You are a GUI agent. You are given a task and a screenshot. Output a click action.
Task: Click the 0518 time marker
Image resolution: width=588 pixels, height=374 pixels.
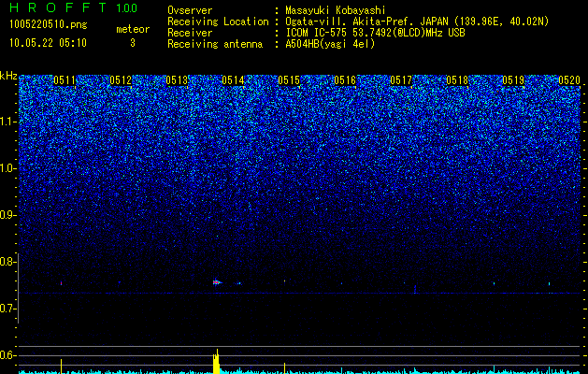tap(457, 80)
